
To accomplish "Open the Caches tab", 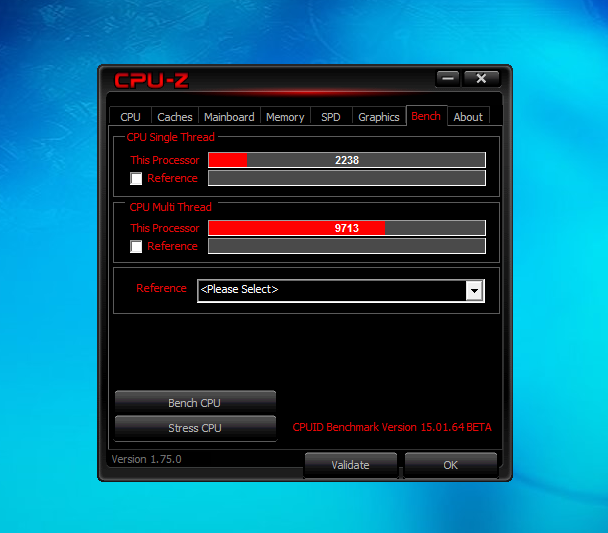I will pyautogui.click(x=175, y=117).
